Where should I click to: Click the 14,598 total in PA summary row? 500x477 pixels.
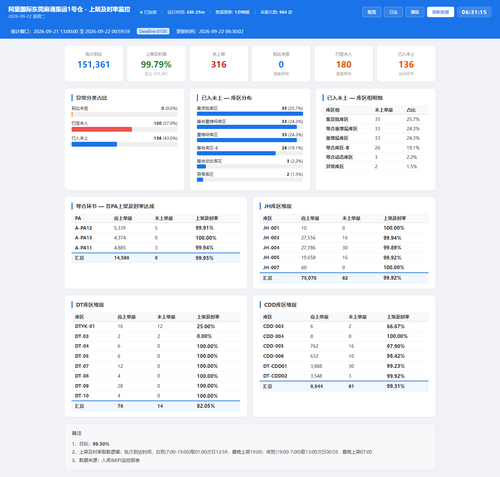122,258
